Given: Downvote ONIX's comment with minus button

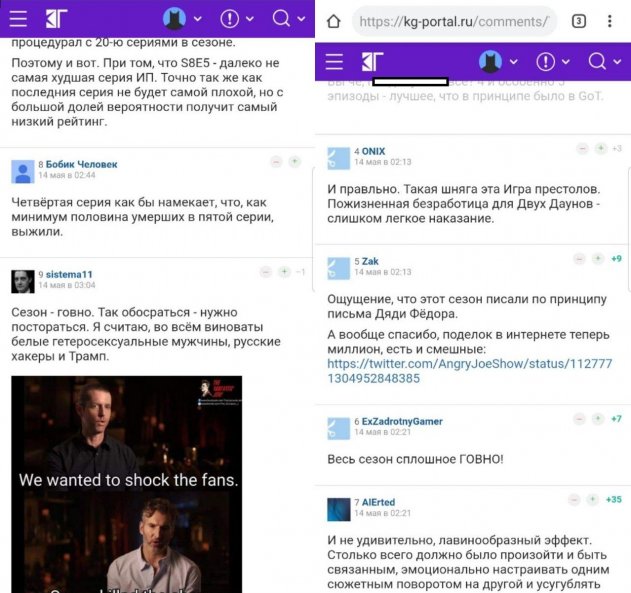Looking at the screenshot, I should click(582, 149).
